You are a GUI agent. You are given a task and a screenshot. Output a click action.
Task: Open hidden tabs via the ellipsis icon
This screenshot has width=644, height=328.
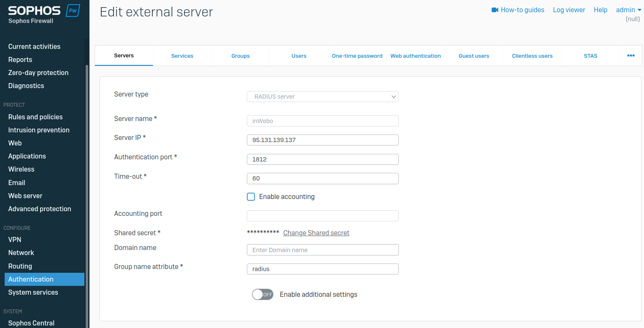631,55
